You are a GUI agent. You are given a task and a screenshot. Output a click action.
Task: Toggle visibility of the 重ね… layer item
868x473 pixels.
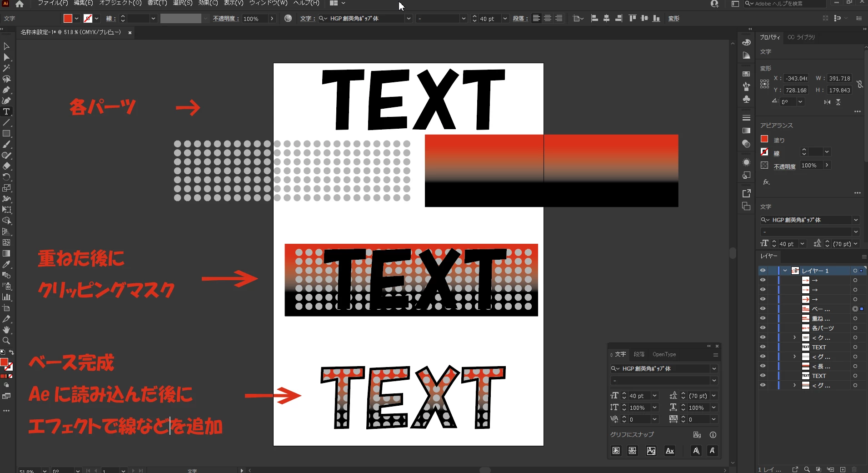(x=763, y=318)
